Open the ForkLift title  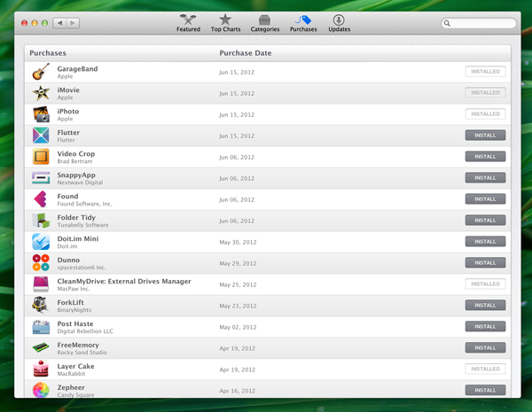coord(70,302)
